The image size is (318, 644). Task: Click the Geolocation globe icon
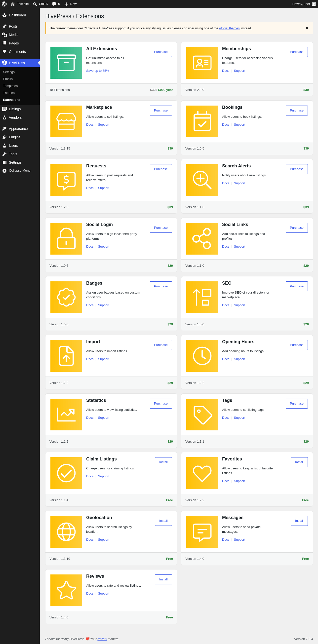(x=66, y=532)
